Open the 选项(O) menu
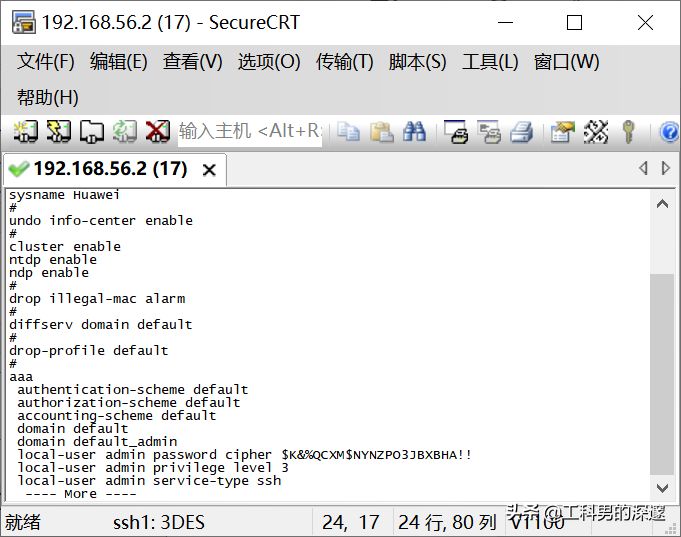681x537 pixels. tap(269, 62)
